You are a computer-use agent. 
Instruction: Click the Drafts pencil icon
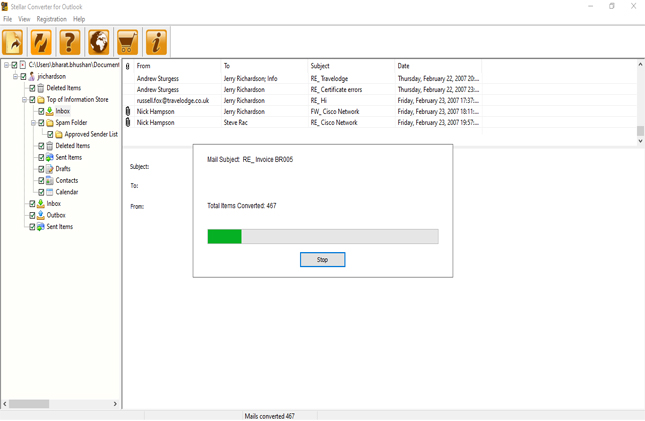point(50,169)
